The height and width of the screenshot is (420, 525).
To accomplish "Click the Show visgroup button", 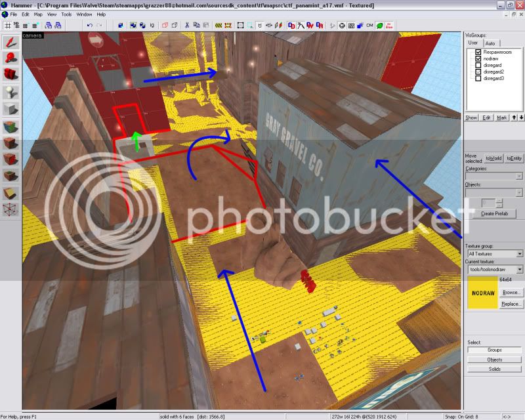I will coord(471,117).
